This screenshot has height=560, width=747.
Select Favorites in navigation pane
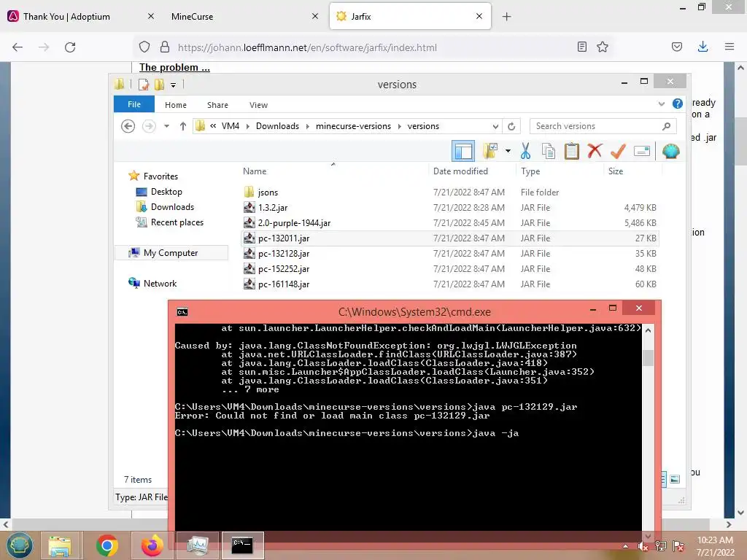coord(160,176)
